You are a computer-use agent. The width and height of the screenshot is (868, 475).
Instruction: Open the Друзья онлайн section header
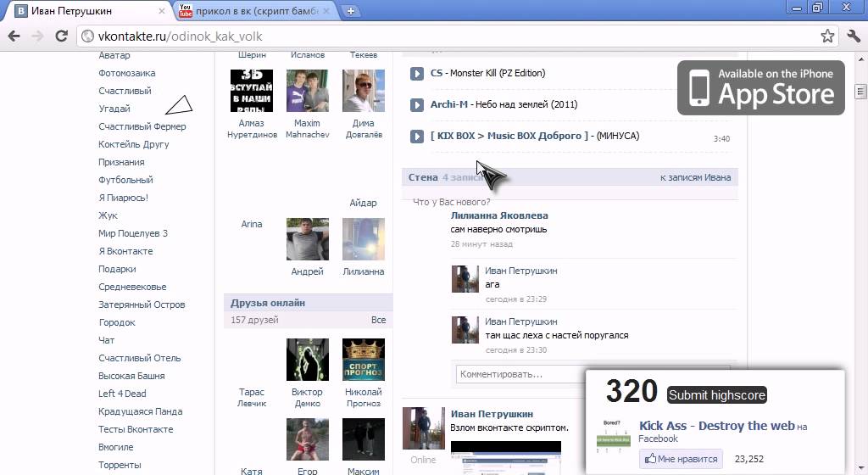click(x=268, y=303)
